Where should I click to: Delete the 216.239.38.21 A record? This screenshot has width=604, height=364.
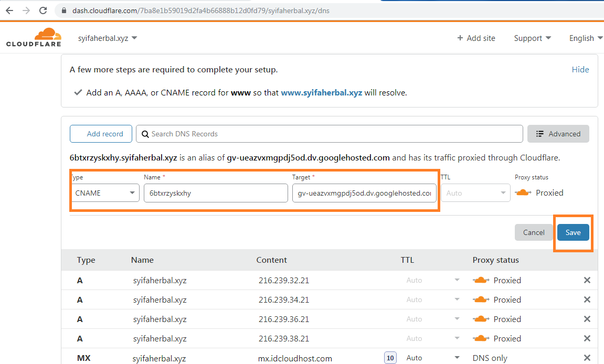click(x=587, y=338)
